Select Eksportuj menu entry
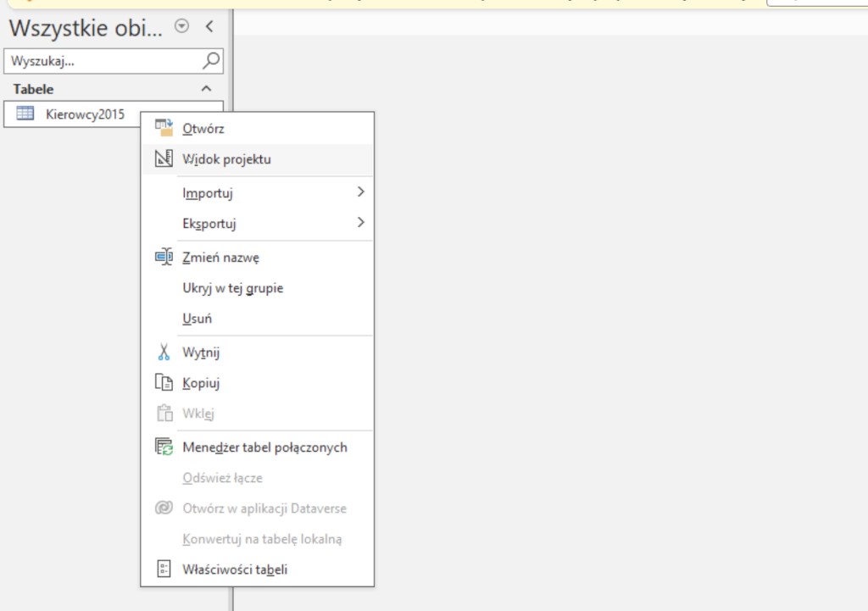Viewport: 868px width, 611px height. pyautogui.click(x=209, y=224)
